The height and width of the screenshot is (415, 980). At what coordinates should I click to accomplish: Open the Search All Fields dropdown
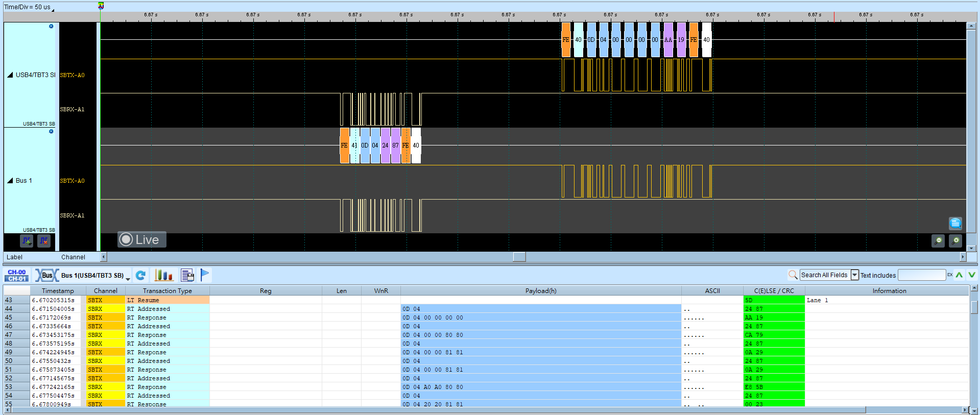coord(855,275)
